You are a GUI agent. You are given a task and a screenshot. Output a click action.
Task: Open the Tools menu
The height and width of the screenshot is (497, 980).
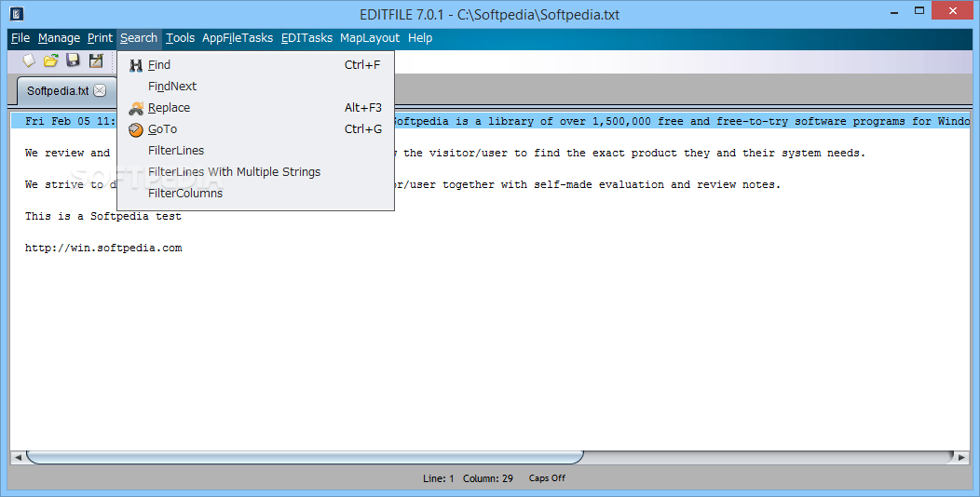click(x=180, y=38)
